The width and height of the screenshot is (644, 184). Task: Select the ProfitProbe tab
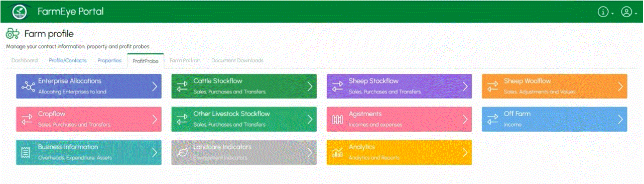tap(146, 60)
